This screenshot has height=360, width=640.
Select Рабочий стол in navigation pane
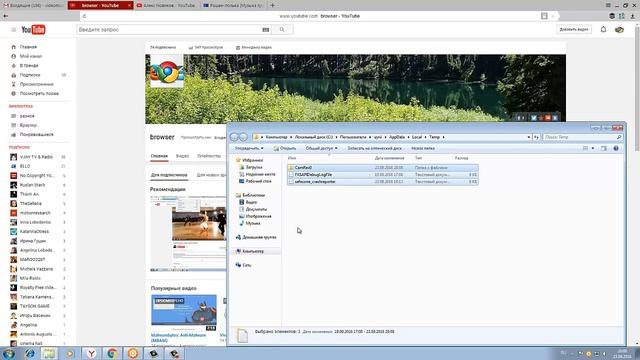(258, 181)
